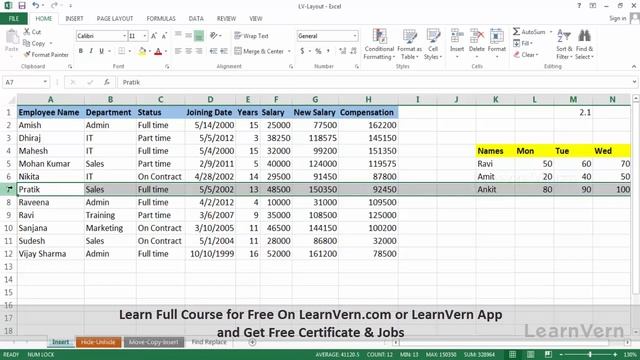Click the Format Painter brush
The height and width of the screenshot is (360, 640).
[x=27, y=54]
